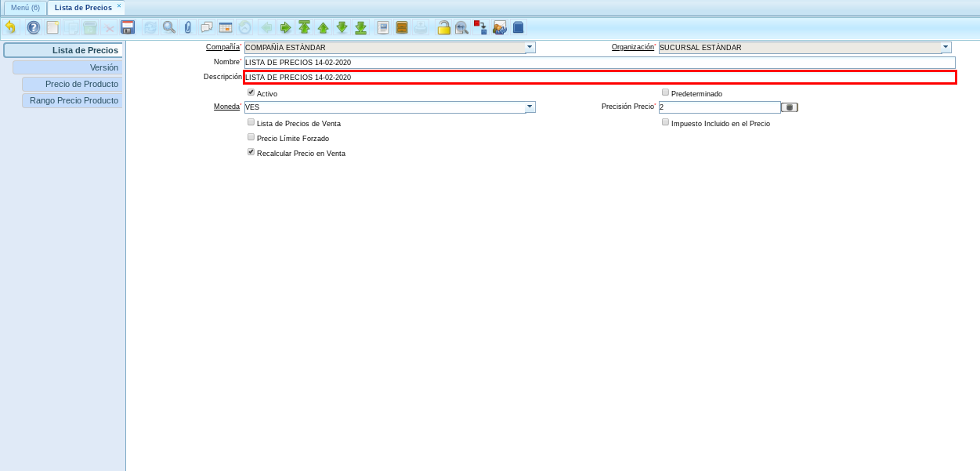Create a new record with the blank page icon
The image size is (980, 471).
pos(52,27)
